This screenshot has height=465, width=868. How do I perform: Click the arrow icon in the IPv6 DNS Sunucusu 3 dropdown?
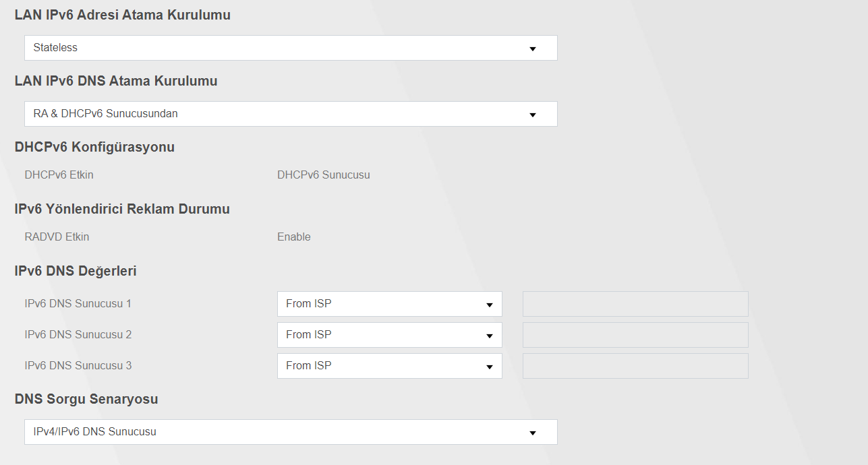click(490, 367)
